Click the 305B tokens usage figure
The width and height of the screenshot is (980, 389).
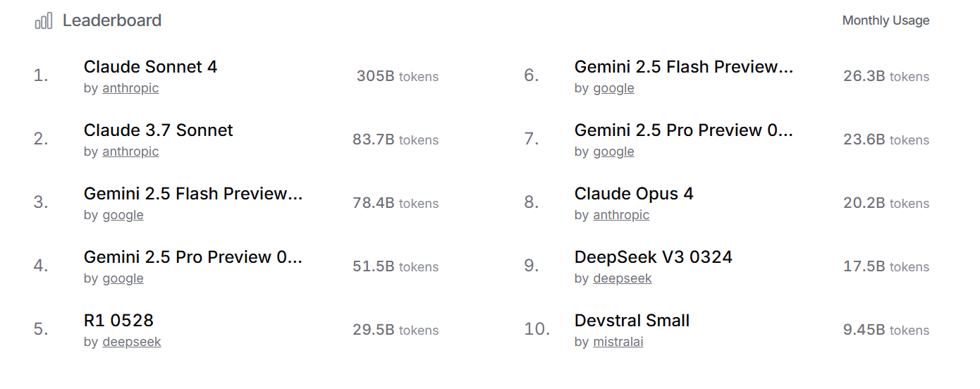point(398,76)
